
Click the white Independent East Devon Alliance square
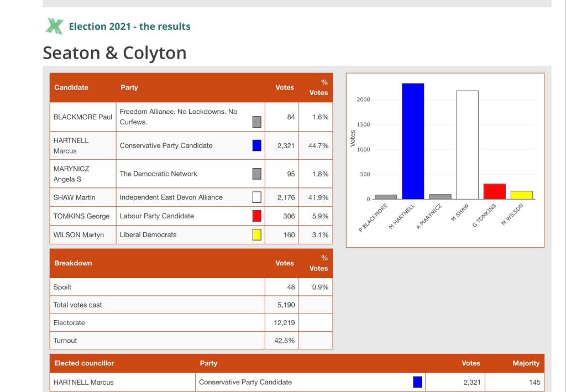coord(256,197)
